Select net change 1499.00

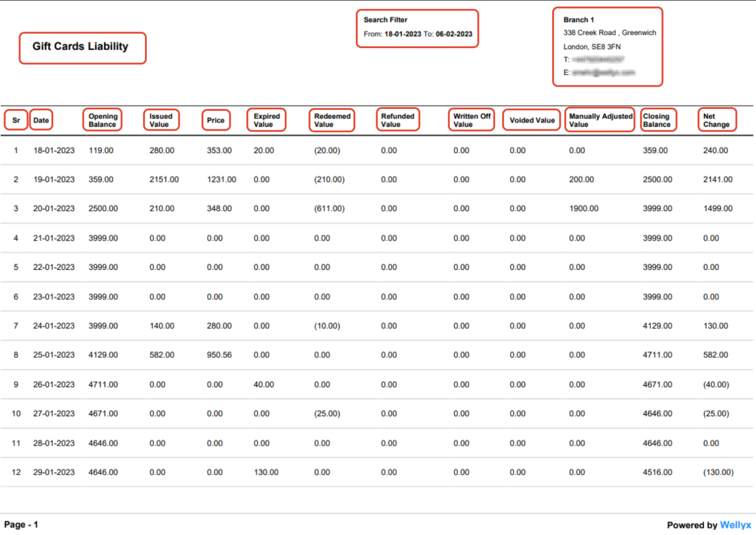click(718, 209)
